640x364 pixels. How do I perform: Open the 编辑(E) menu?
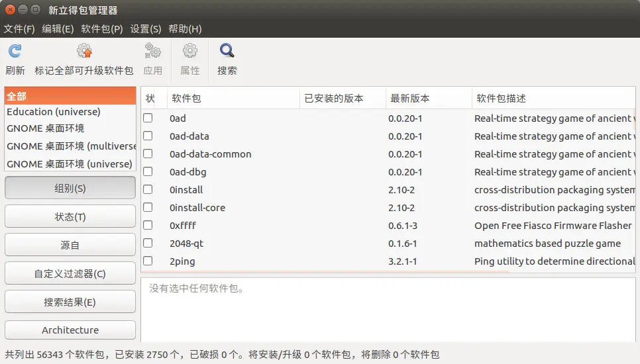(x=58, y=29)
